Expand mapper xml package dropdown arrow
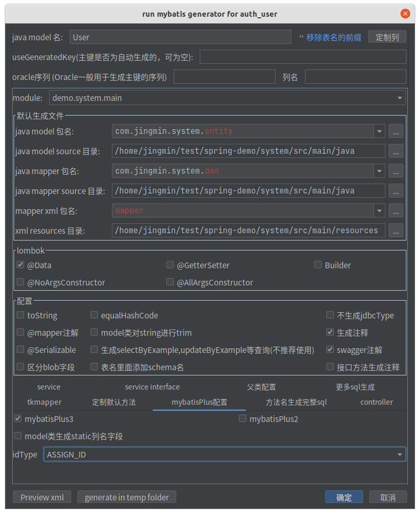 [x=379, y=211]
